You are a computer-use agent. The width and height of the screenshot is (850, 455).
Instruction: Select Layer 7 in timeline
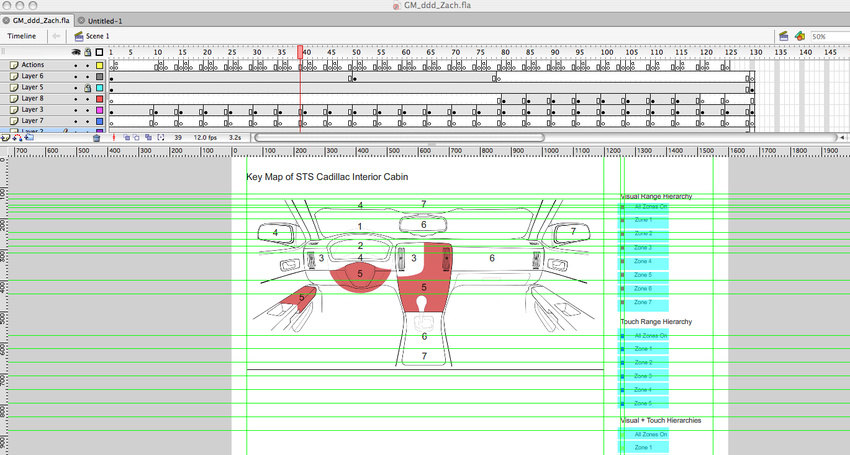click(33, 121)
